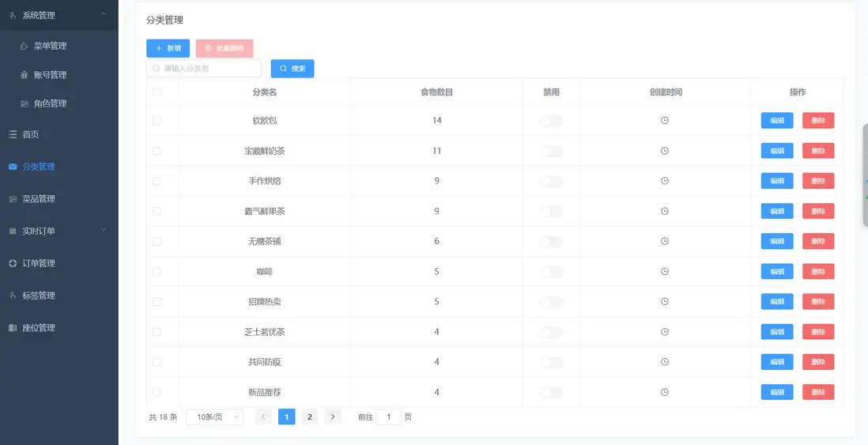868x445 pixels.
Task: Click magnifier icon inside category search box
Action: (157, 69)
